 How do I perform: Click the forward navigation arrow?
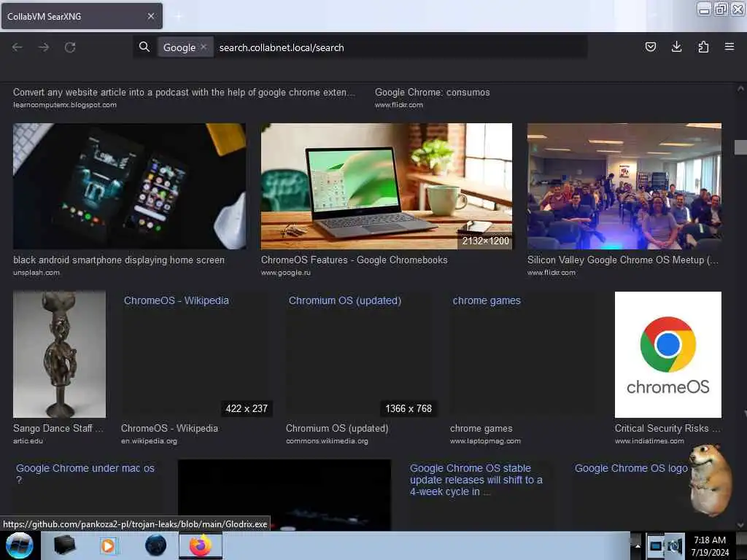44,47
